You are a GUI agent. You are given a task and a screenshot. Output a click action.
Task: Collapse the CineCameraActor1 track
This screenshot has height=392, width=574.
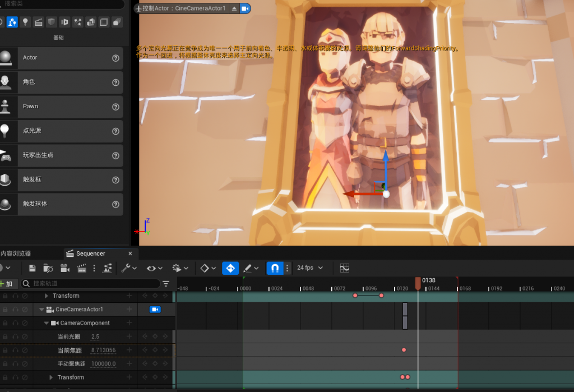click(41, 310)
